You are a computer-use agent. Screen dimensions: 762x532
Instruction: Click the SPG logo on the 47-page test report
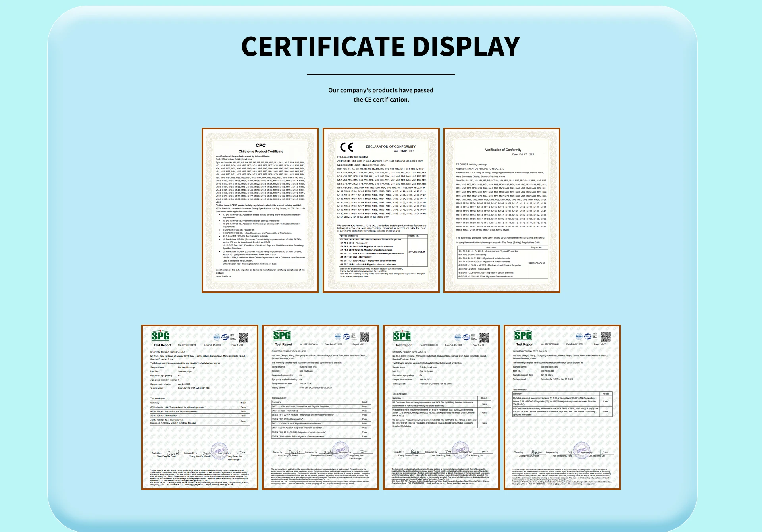point(523,335)
